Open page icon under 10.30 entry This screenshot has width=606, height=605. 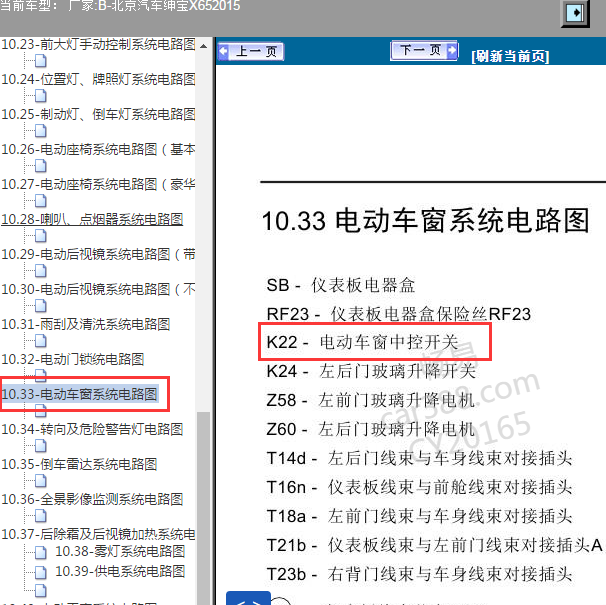tap(41, 306)
